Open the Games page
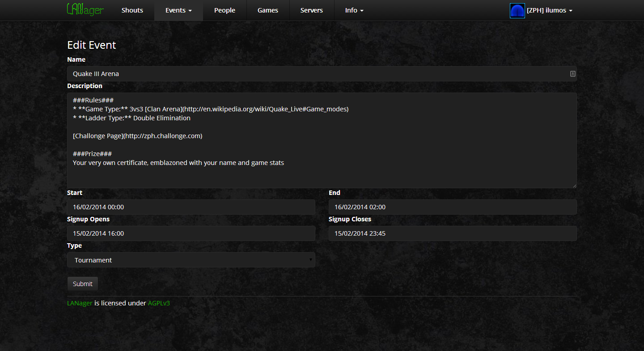The width and height of the screenshot is (644, 351). tap(268, 10)
